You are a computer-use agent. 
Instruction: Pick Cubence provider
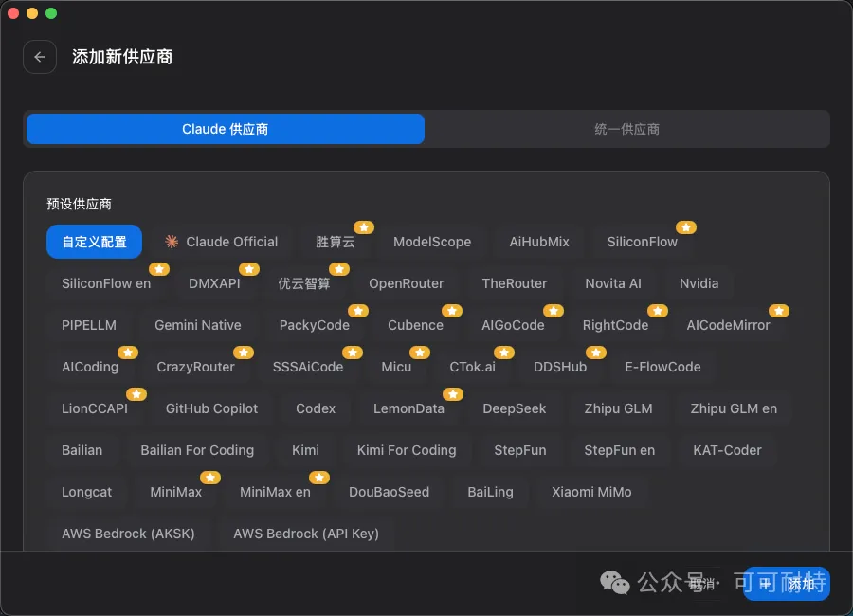416,325
